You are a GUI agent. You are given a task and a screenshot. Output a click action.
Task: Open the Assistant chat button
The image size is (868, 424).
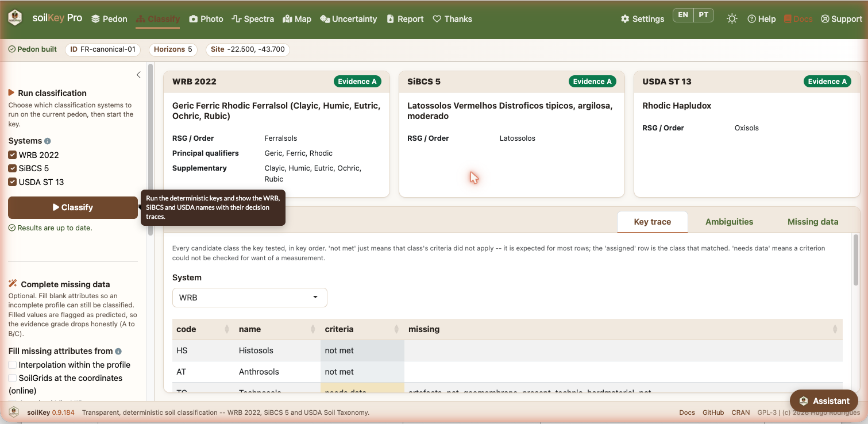tap(824, 401)
